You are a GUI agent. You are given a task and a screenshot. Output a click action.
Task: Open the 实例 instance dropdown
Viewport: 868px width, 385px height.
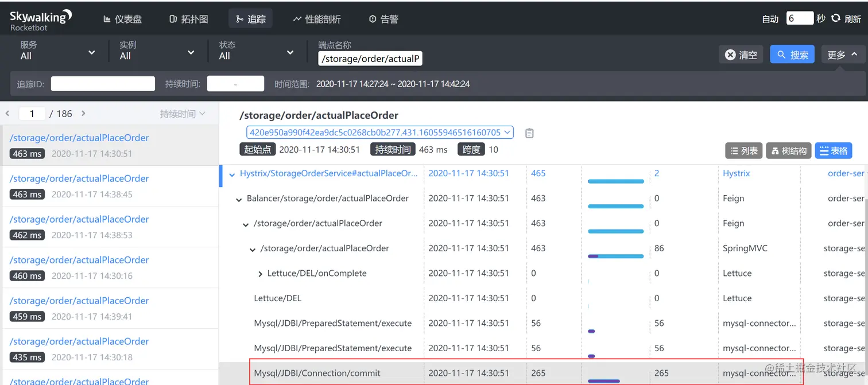157,50
